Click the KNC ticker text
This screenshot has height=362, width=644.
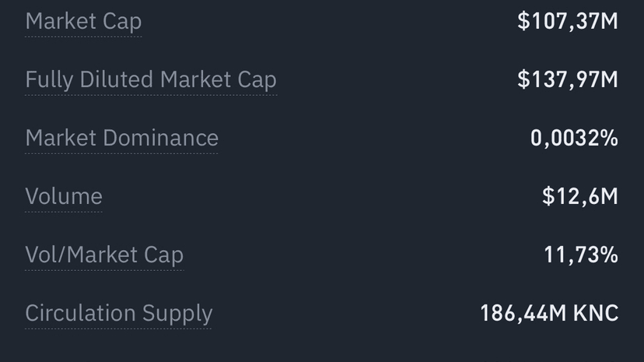tap(596, 313)
